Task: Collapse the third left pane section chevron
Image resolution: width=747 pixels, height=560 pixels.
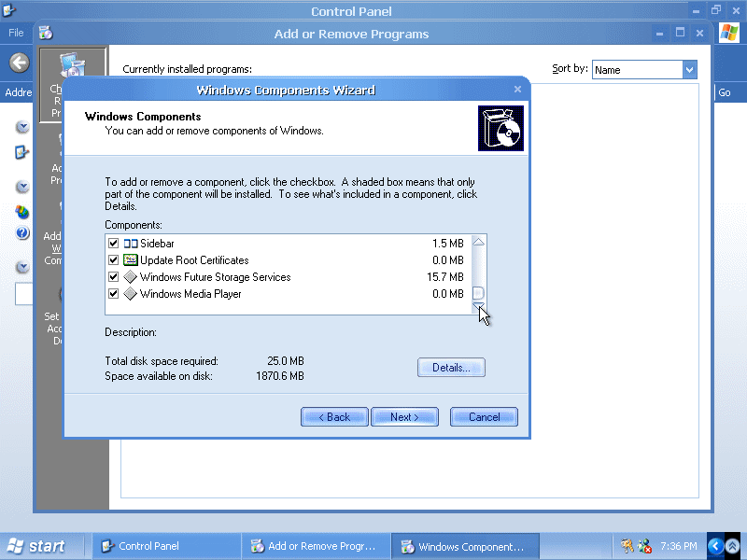Action: pos(22,267)
